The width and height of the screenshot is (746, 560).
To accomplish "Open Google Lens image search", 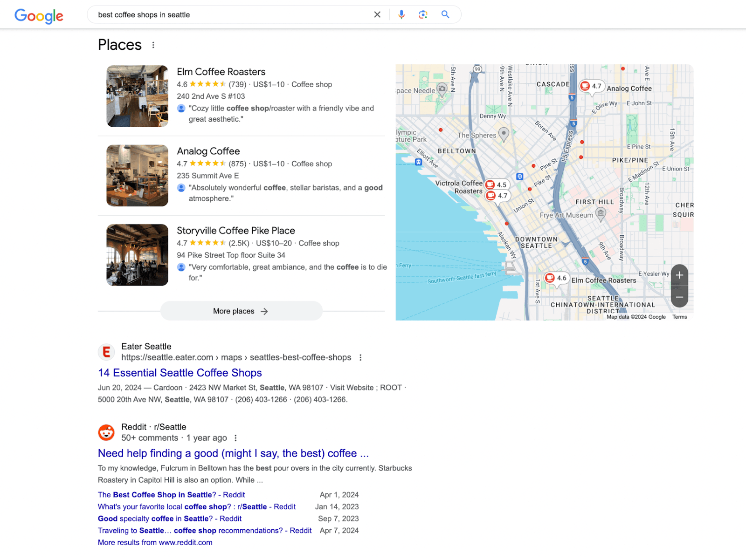I will [x=423, y=14].
